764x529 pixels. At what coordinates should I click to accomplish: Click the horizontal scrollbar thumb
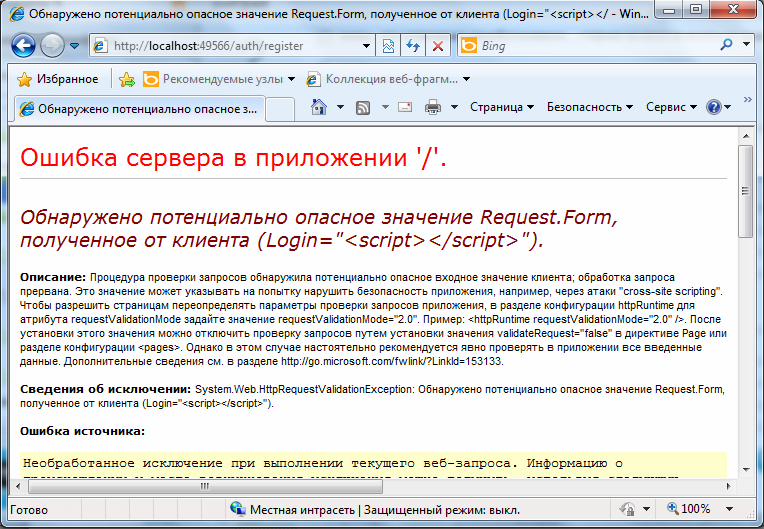coord(205,486)
